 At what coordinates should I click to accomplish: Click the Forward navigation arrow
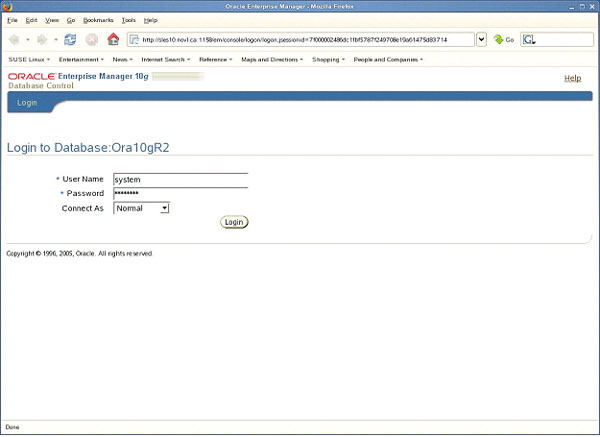coord(42,39)
